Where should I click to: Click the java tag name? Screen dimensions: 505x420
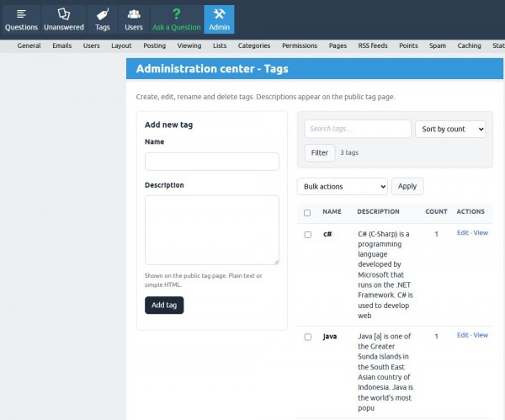coord(330,337)
